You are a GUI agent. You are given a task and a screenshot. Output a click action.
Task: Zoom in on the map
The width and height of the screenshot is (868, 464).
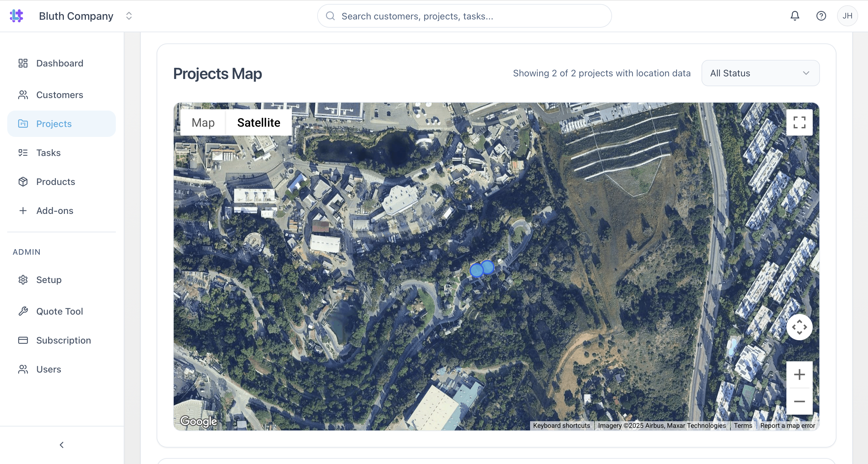799,374
